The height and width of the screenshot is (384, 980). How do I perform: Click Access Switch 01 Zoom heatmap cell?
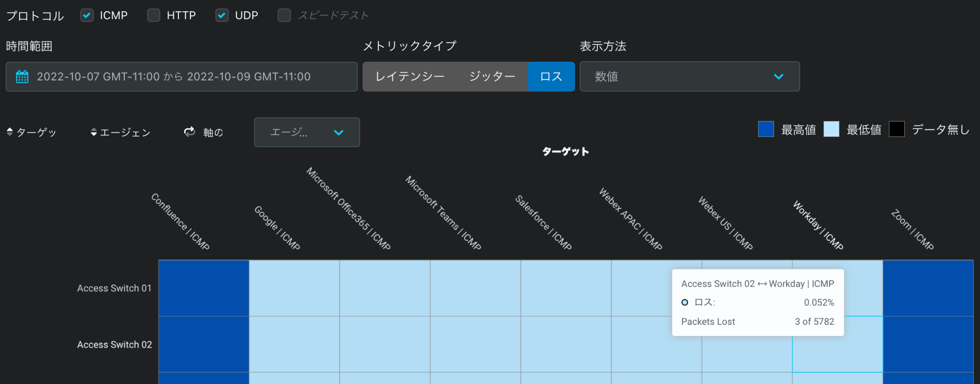click(928, 288)
